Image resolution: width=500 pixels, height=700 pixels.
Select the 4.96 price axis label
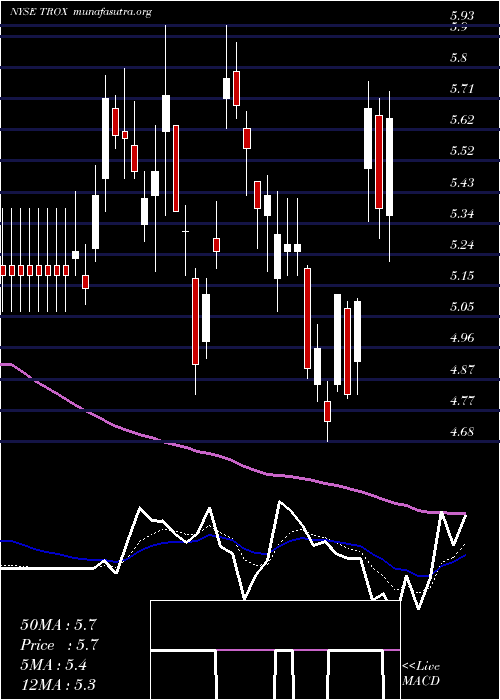tap(462, 338)
